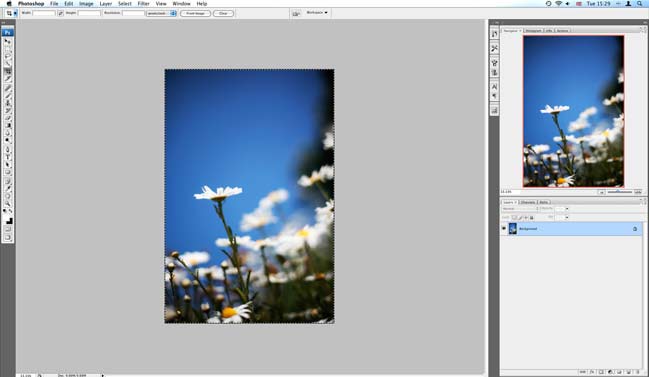Select the Zoom magnifier tool
The image size is (649, 377).
8,204
